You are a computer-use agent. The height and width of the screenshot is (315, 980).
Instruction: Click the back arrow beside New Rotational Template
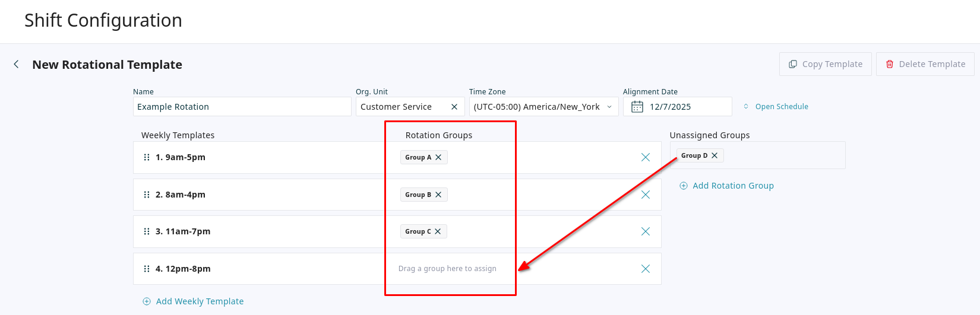(x=16, y=64)
